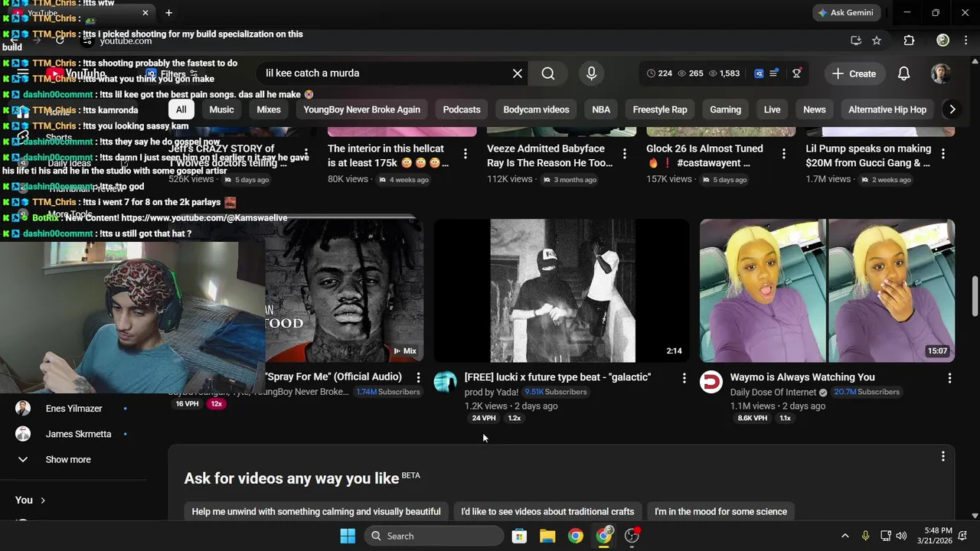Click the vidIQ blue logo icon

(759, 73)
